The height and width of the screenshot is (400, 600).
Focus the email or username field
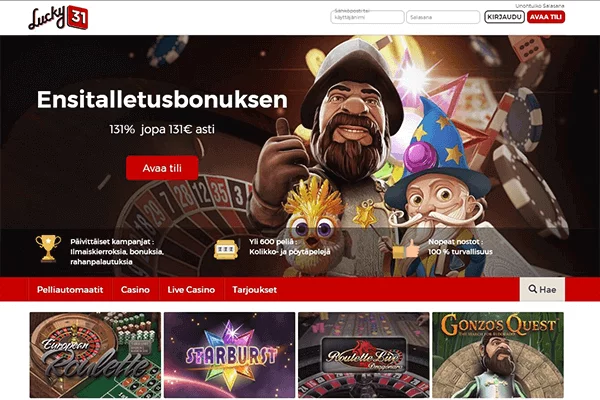(x=367, y=17)
